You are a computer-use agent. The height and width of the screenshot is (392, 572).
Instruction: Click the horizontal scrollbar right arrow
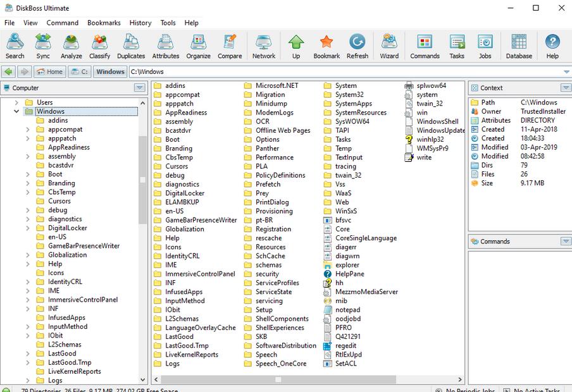tap(460, 379)
